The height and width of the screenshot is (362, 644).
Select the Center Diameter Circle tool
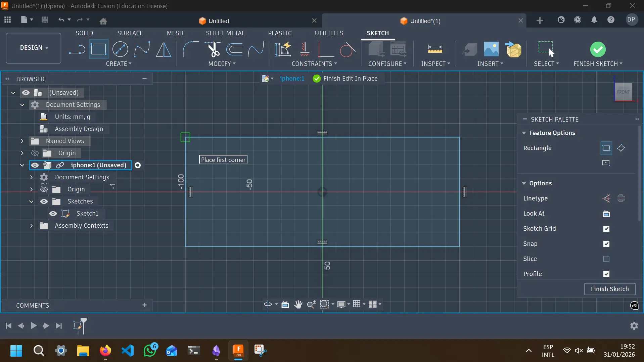click(120, 49)
